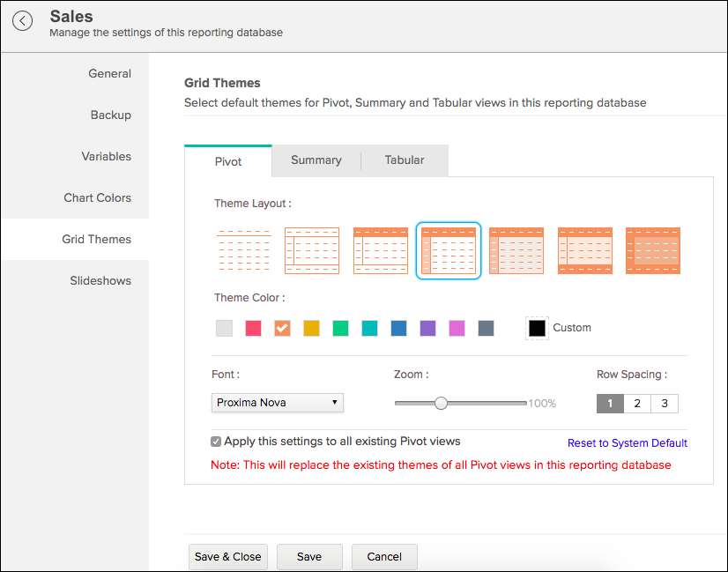Click the back arrow next to Sales

[x=23, y=21]
